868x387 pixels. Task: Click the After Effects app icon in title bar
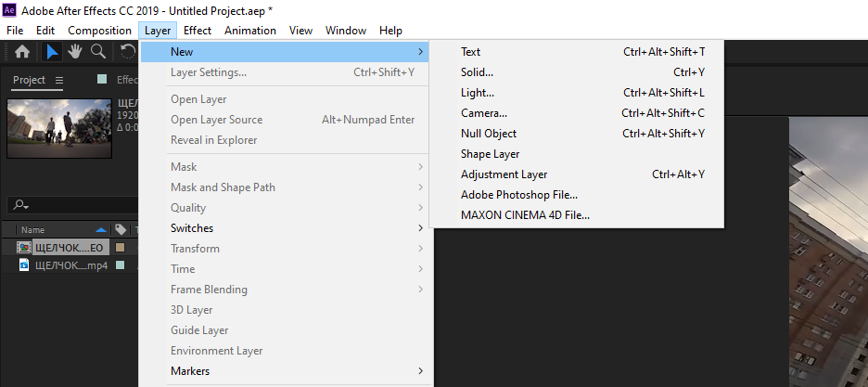coord(9,10)
